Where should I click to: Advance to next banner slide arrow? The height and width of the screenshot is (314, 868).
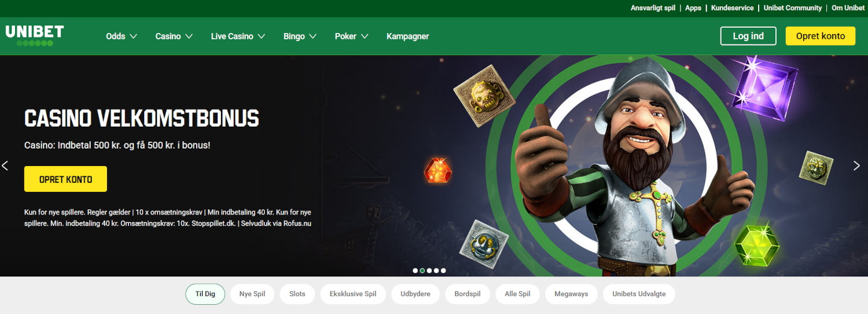pyautogui.click(x=857, y=166)
